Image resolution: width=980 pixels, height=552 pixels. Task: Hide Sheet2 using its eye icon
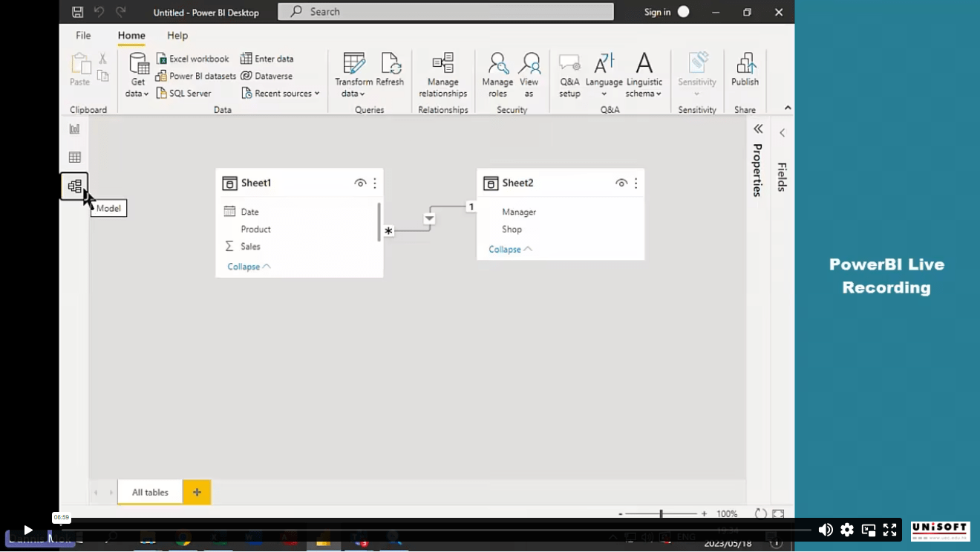pyautogui.click(x=621, y=183)
